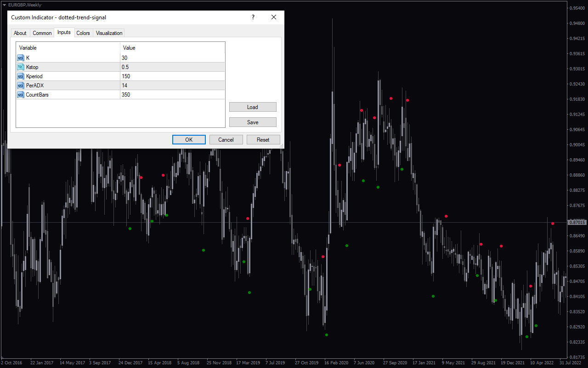
Task: Click the integer icon beside Kperiod
Action: point(20,76)
